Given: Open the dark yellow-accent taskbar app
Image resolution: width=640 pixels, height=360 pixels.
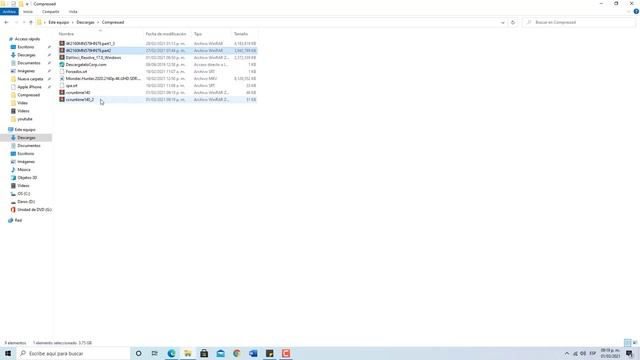Looking at the screenshot, I should point(269,353).
